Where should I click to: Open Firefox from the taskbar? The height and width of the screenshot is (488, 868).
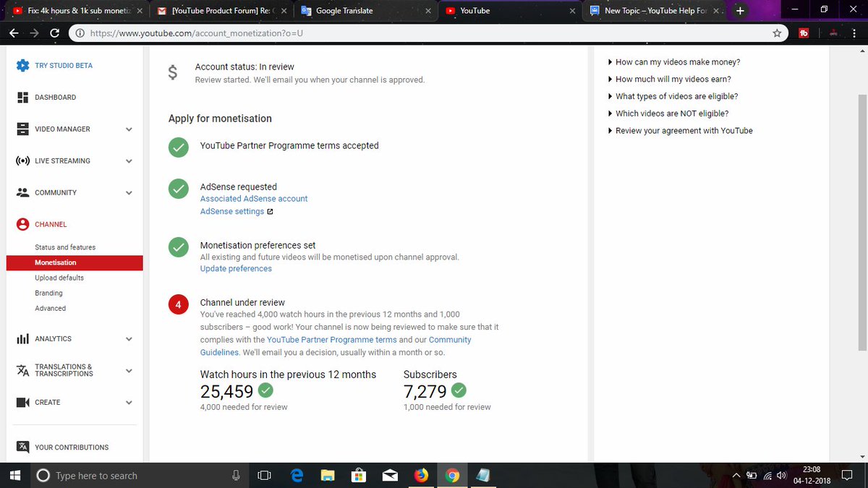[420, 475]
